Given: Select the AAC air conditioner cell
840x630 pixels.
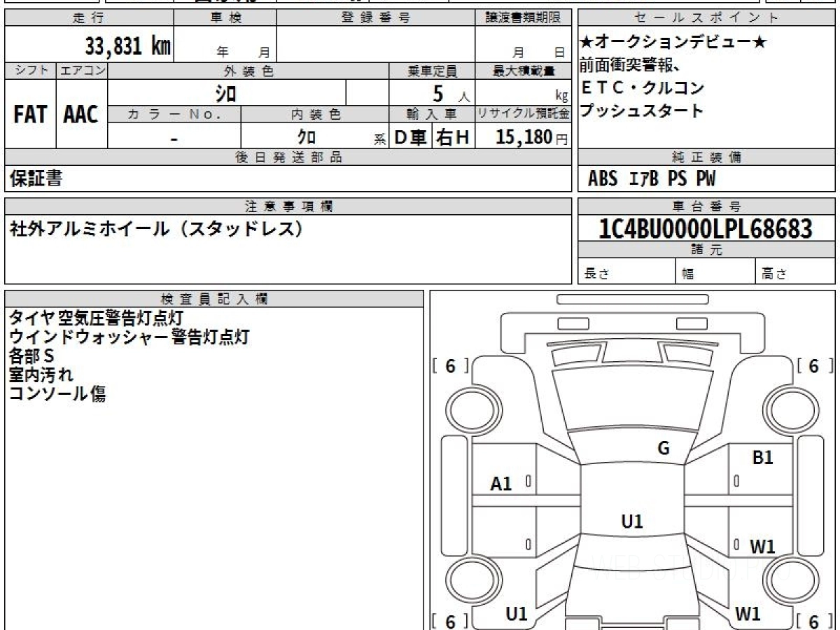Looking at the screenshot, I should (x=81, y=114).
